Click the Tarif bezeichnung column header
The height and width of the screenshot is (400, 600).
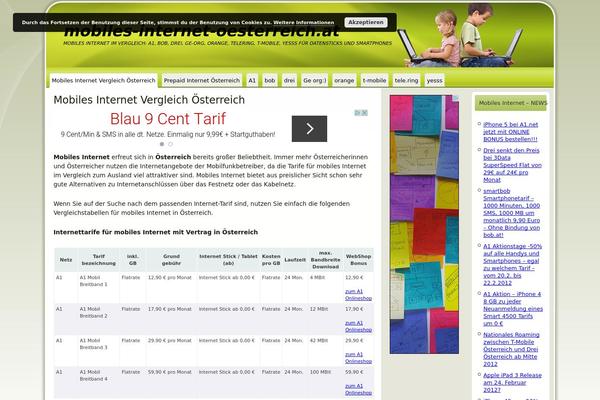pyautogui.click(x=98, y=260)
